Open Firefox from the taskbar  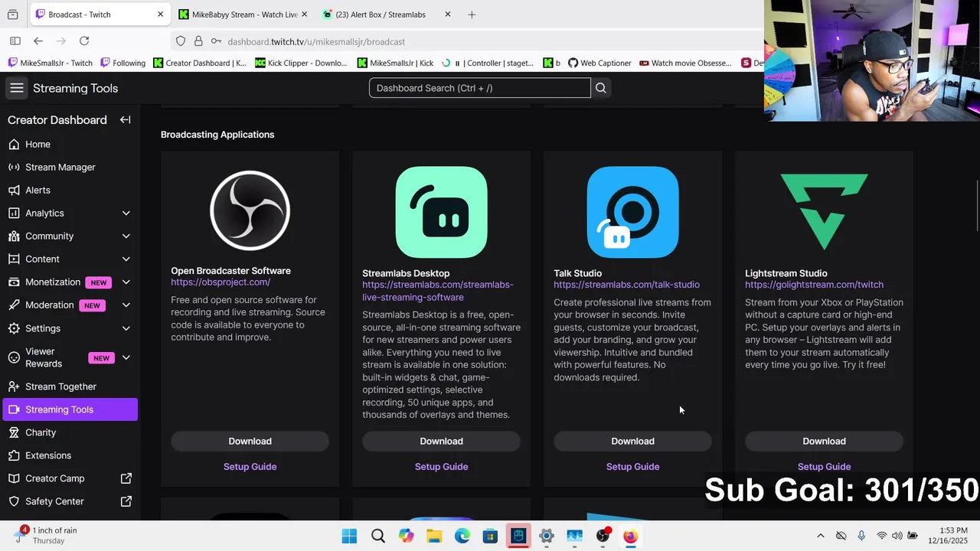pyautogui.click(x=630, y=536)
